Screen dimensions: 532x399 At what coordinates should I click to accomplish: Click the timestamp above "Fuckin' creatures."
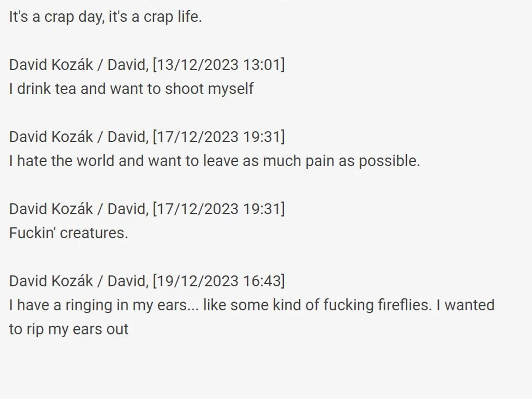pos(218,209)
